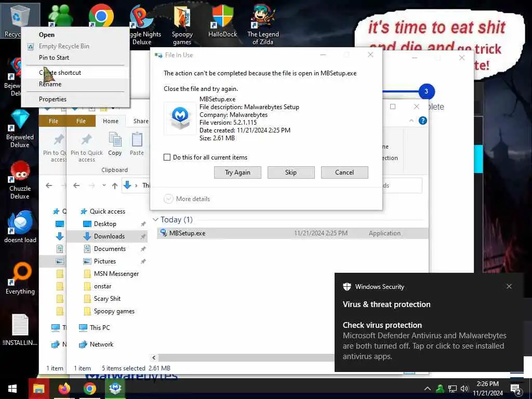The height and width of the screenshot is (399, 532).
Task: Open Chrome from the taskbar
Action: pyautogui.click(x=89, y=389)
